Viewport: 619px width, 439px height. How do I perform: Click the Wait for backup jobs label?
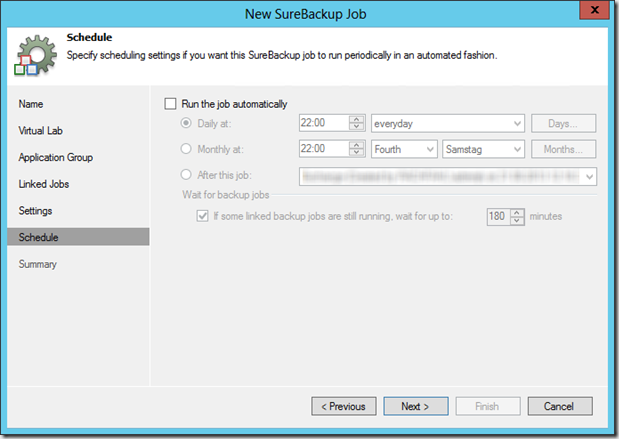(225, 195)
